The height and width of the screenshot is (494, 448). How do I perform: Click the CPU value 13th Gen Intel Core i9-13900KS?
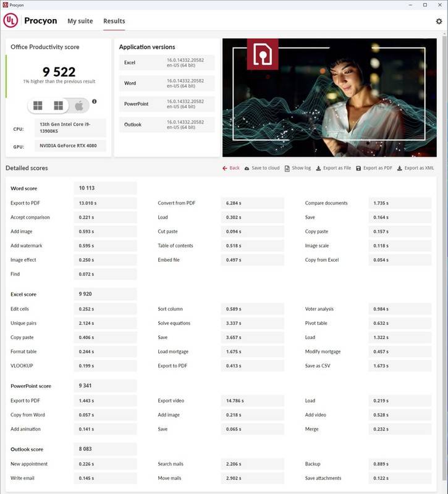click(x=70, y=128)
